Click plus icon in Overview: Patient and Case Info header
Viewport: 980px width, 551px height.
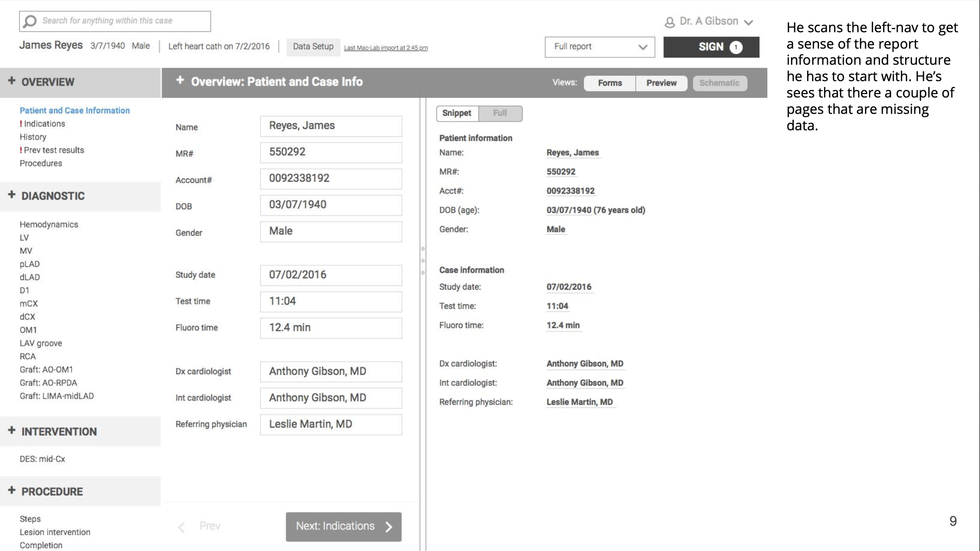(180, 80)
